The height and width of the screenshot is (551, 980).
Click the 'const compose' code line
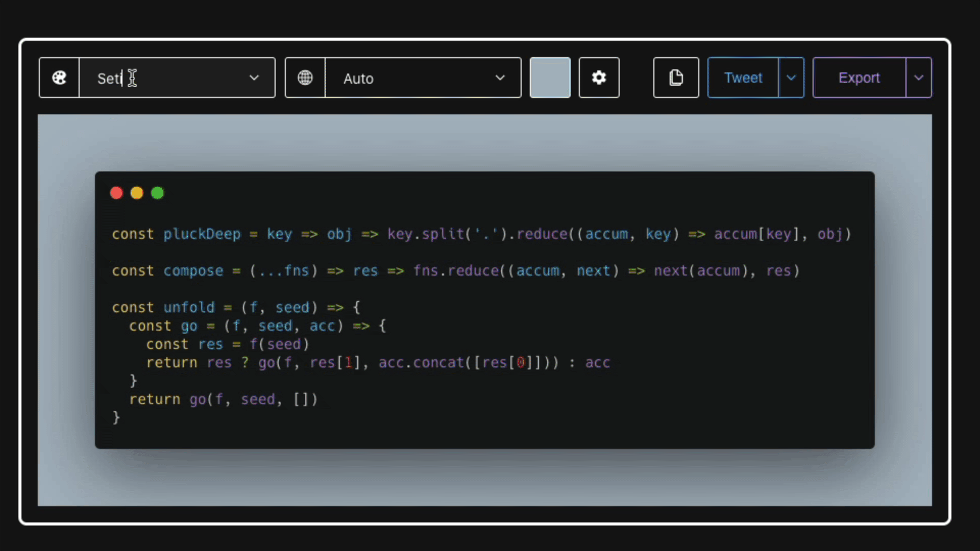click(x=455, y=271)
